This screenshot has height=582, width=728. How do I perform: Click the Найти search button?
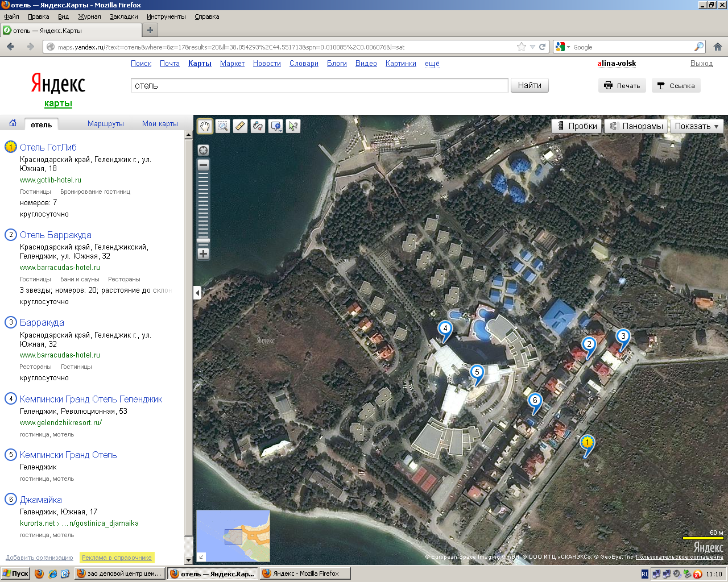530,85
